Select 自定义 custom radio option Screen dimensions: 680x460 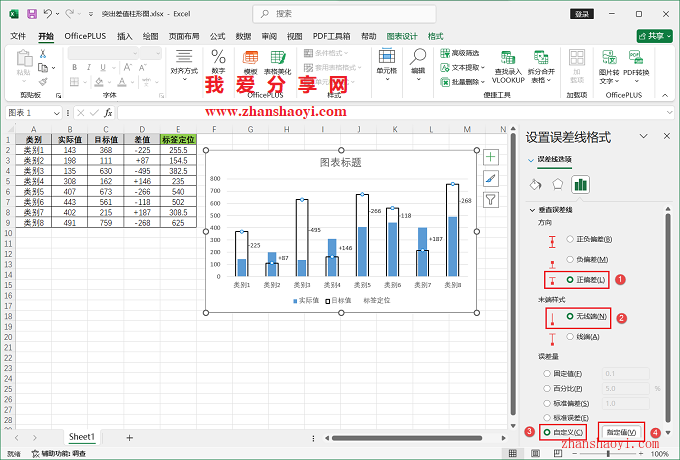(547, 432)
